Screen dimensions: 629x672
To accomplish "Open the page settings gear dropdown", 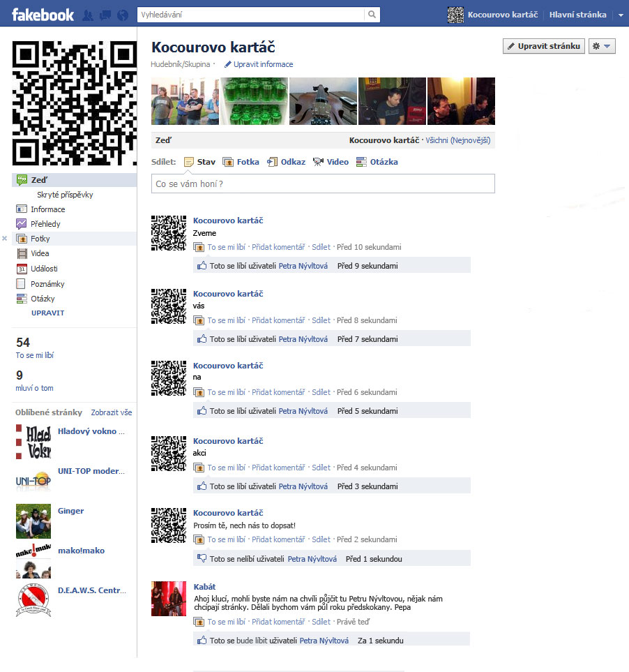I will [x=602, y=46].
